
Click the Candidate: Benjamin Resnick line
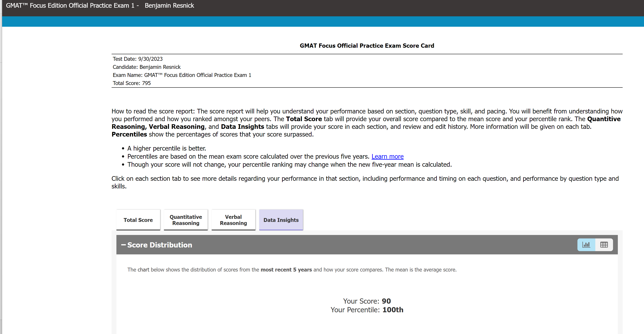[x=147, y=67]
